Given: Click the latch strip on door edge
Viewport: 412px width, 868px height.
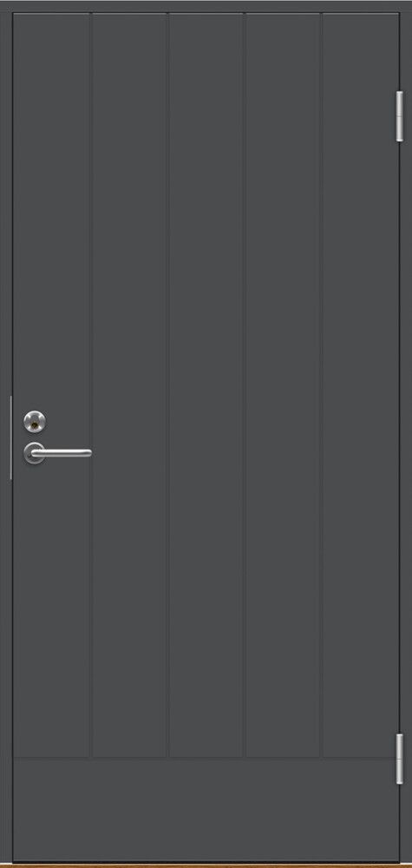Looking at the screenshot, I should 11,437.
